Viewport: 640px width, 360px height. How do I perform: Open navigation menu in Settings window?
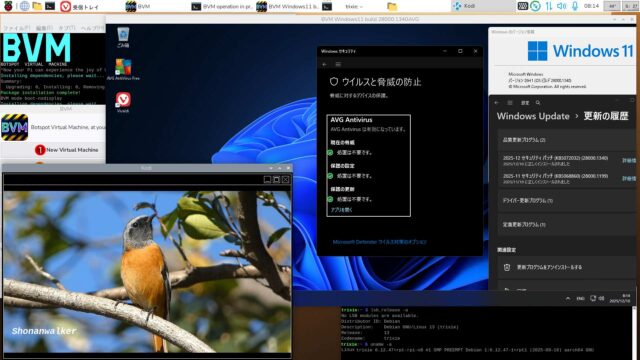[x=510, y=103]
